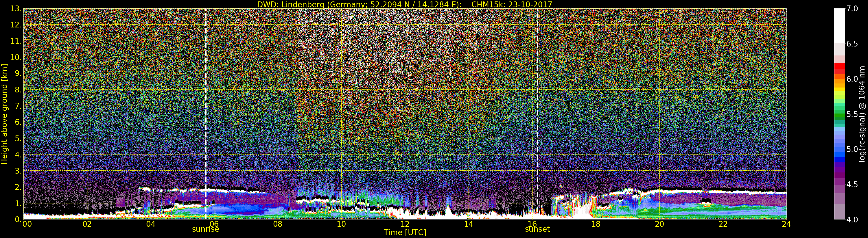Screen dimensions: 868x238
Task: Click the height axis tick '12.'
Action: (16, 25)
